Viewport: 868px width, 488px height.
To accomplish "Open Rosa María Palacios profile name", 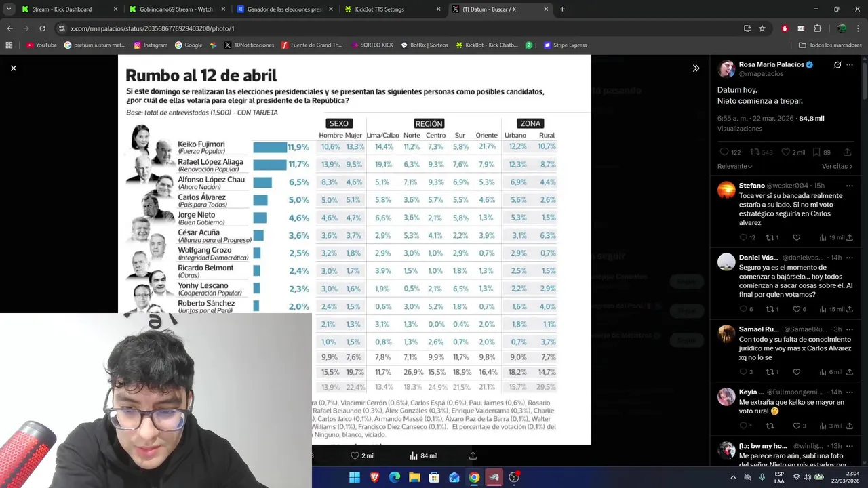I will point(771,64).
